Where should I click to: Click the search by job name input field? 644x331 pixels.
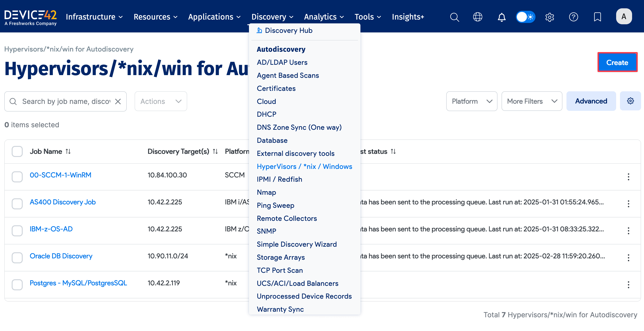tap(62, 101)
